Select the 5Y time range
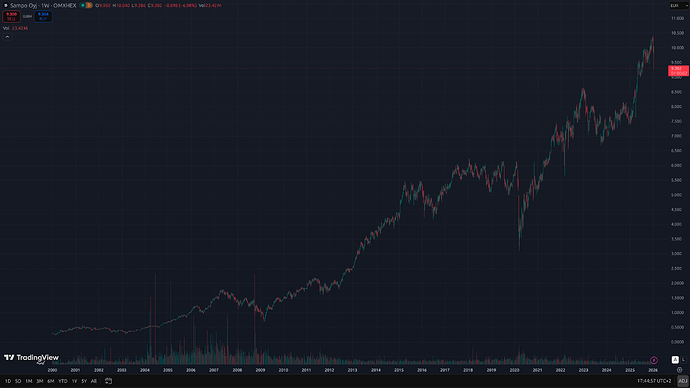Image resolution: width=690 pixels, height=388 pixels. pyautogui.click(x=84, y=381)
